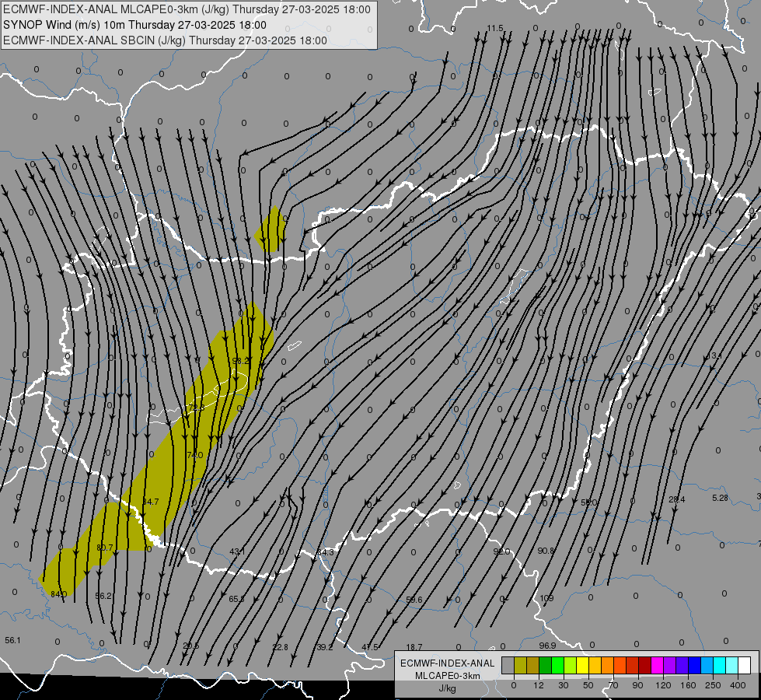Screen dimensions: 761x700
Task: Click the legend tick label 30
Action: pyautogui.click(x=564, y=685)
